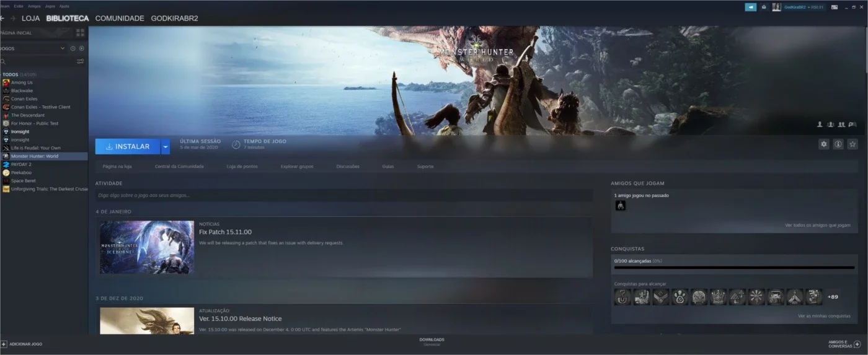868x355 pixels.
Task: Select Space Beret in the library
Action: [x=24, y=181]
